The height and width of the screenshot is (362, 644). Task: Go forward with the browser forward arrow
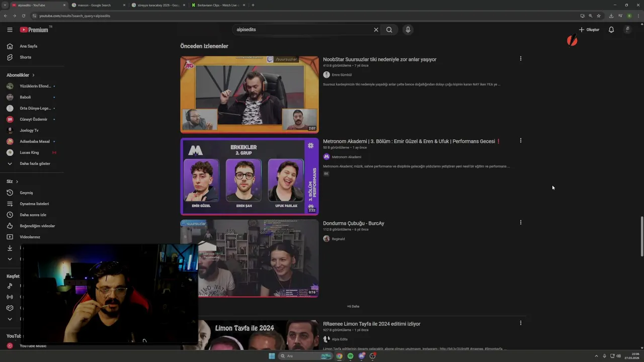tap(14, 16)
